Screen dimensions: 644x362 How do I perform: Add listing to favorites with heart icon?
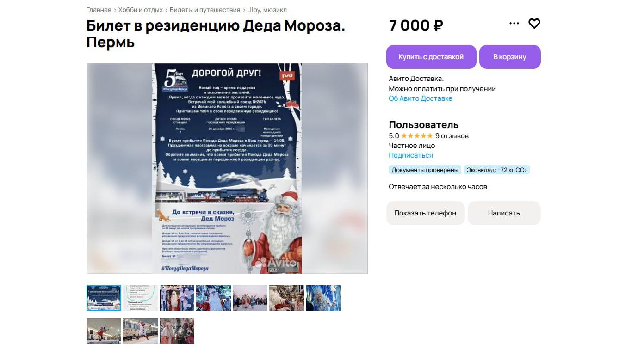534,24
